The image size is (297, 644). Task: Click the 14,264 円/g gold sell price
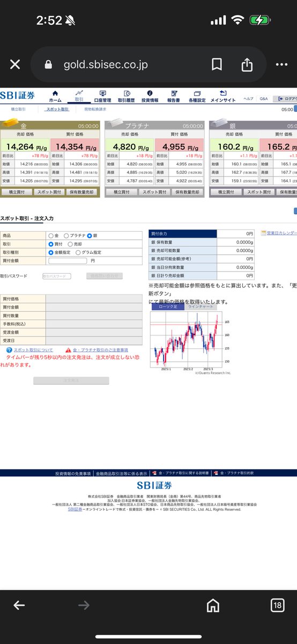pos(25,147)
